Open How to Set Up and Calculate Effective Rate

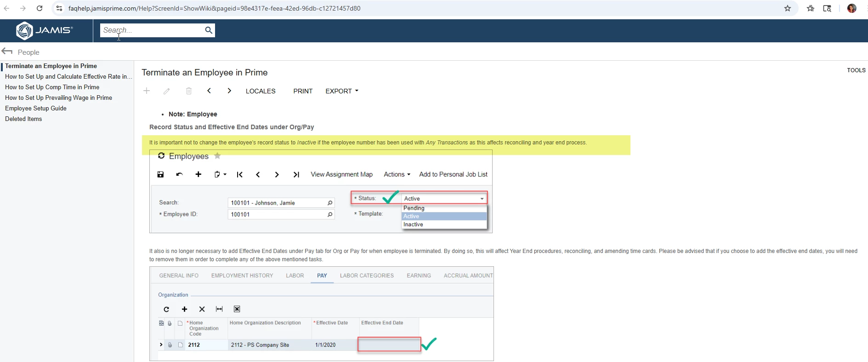(68, 77)
